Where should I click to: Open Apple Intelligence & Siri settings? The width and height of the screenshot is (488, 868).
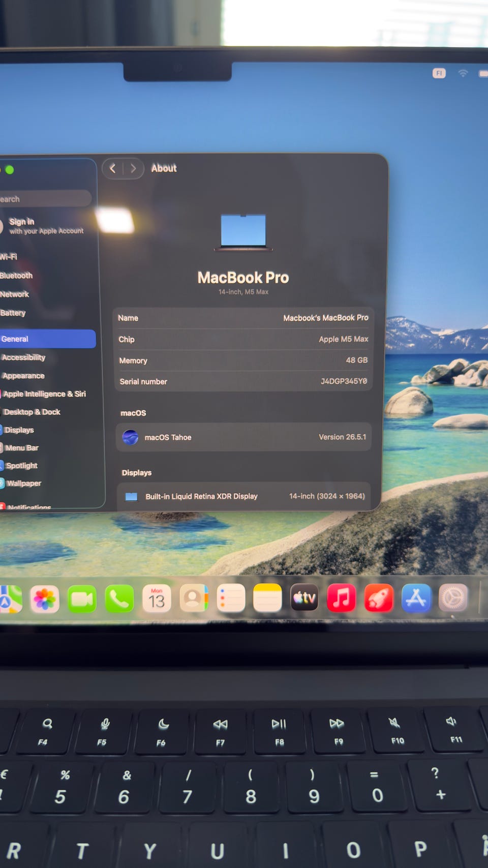[44, 394]
